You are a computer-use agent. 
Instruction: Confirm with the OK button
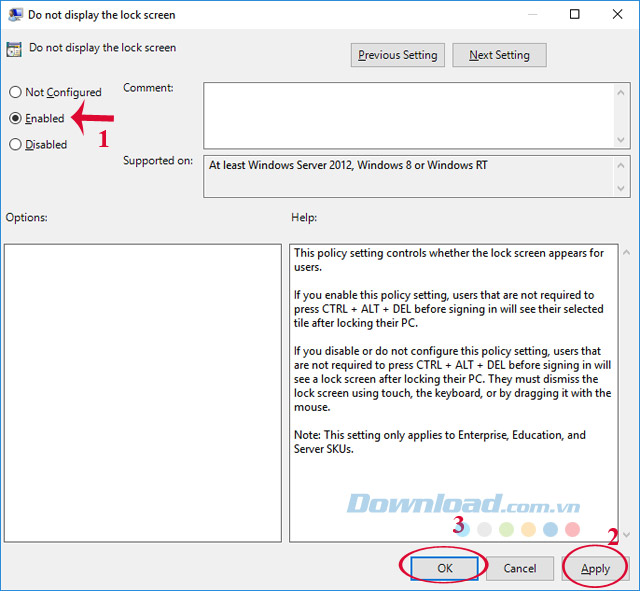tap(444, 568)
